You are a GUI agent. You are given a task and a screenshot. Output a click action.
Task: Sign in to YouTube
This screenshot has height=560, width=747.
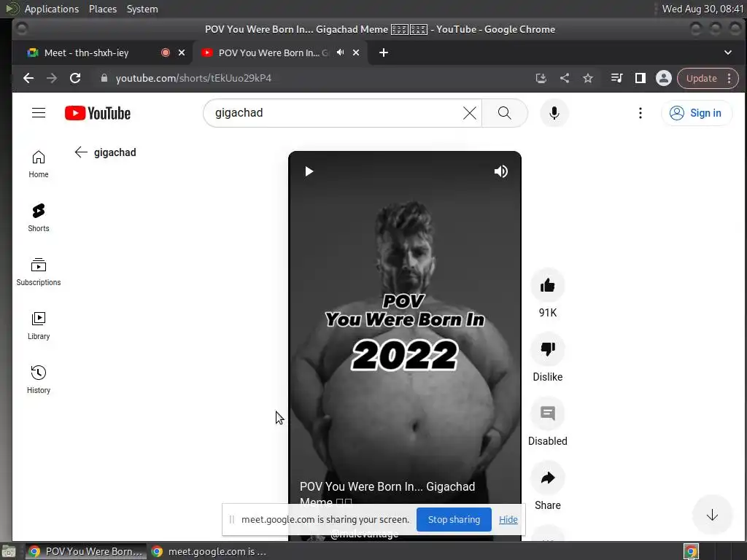696,113
